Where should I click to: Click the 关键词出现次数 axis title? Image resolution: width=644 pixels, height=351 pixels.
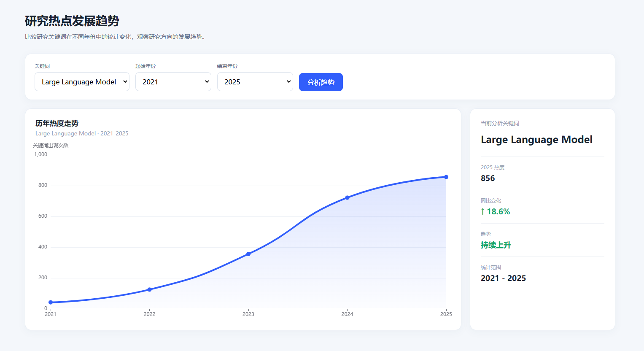click(x=51, y=146)
